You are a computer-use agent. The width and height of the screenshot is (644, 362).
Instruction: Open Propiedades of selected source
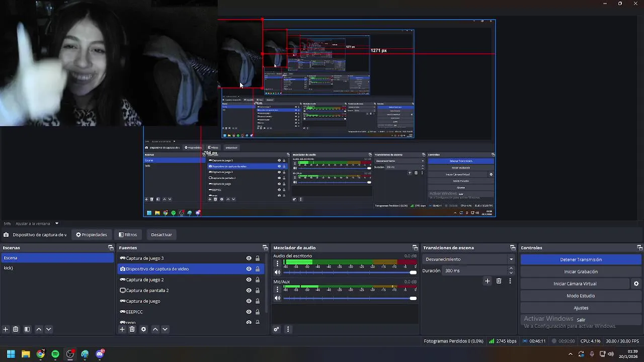(92, 235)
